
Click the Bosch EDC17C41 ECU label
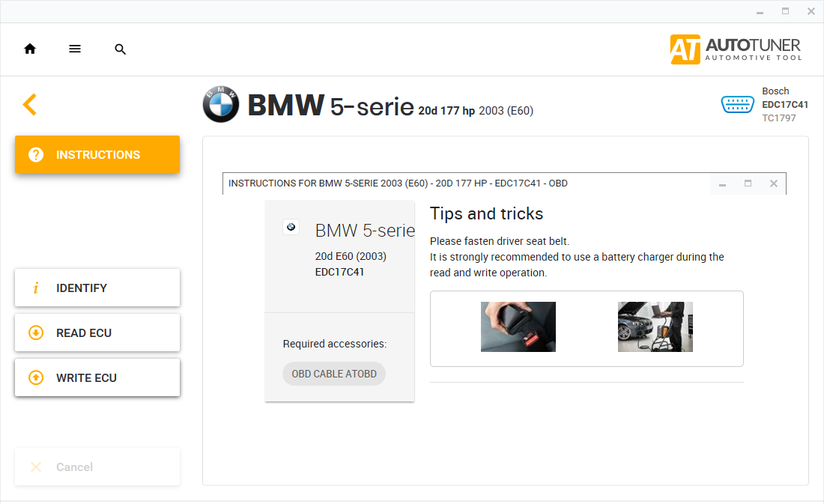(x=784, y=104)
